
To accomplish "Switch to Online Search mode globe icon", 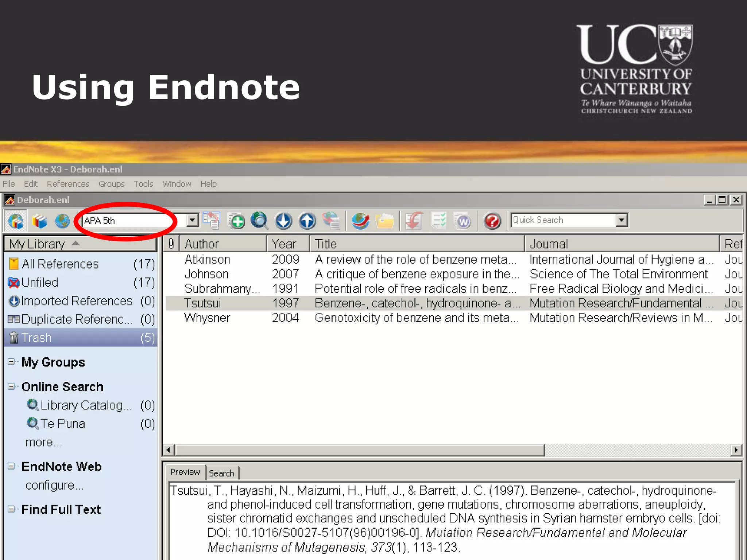I will tap(62, 221).
